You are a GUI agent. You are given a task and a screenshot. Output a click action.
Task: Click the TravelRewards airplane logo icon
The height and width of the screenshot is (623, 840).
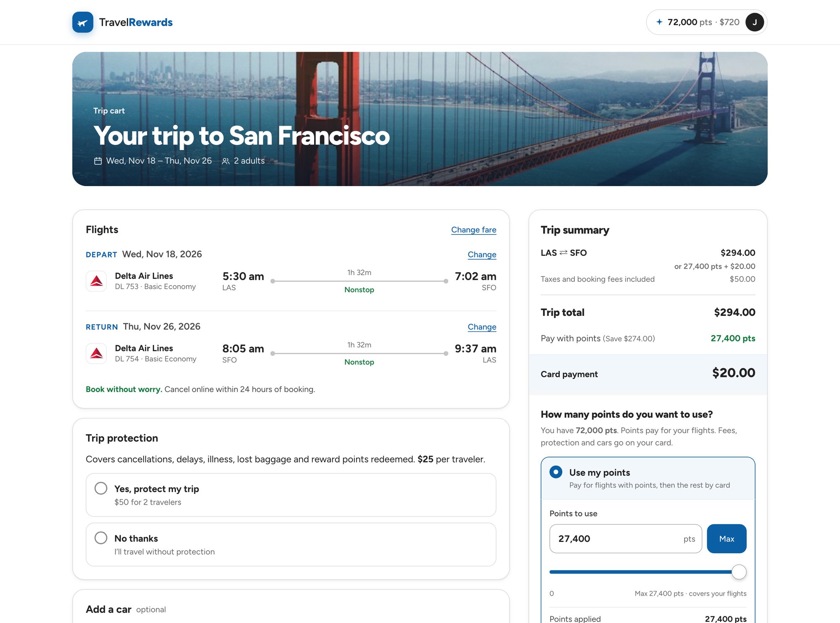pyautogui.click(x=83, y=22)
